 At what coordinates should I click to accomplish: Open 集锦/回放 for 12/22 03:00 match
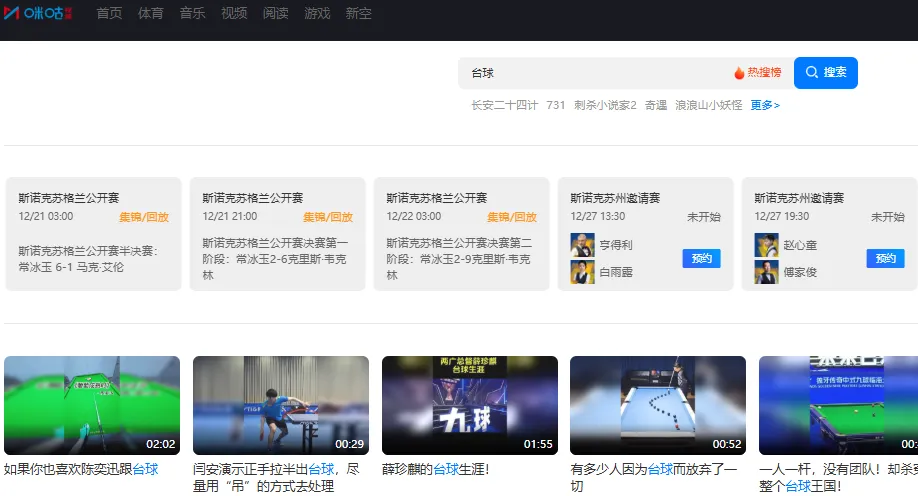tap(512, 216)
